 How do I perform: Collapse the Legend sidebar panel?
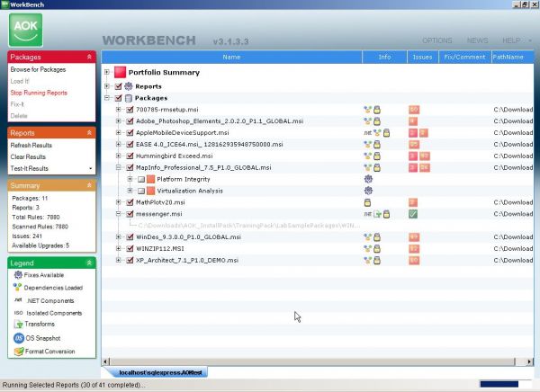click(89, 263)
